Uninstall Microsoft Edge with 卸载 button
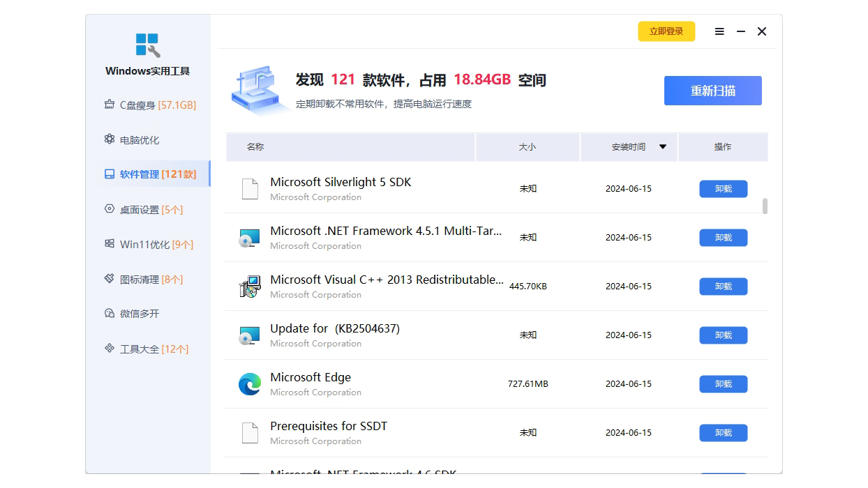This screenshot has width=868, height=488. tap(723, 384)
